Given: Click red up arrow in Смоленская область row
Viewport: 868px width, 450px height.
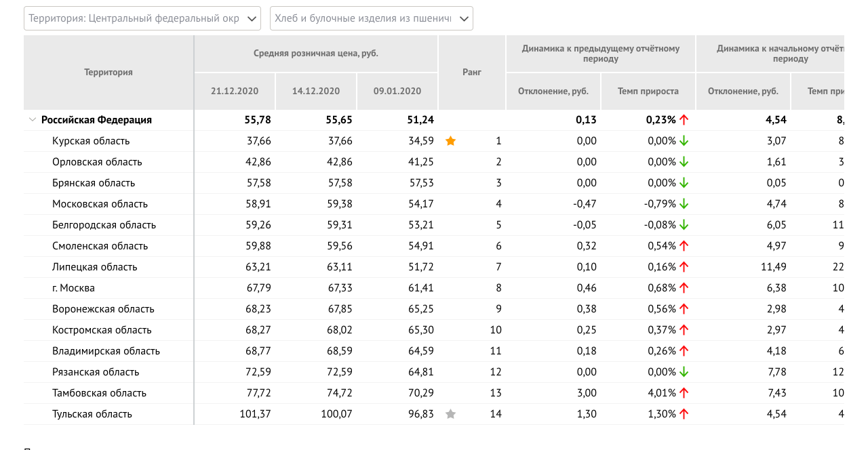Looking at the screenshot, I should (684, 246).
